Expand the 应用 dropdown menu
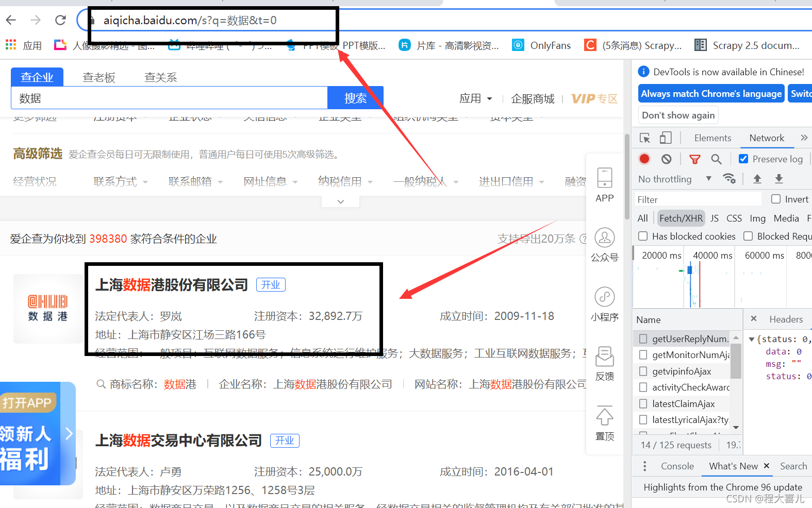The height and width of the screenshot is (508, 812). (475, 98)
